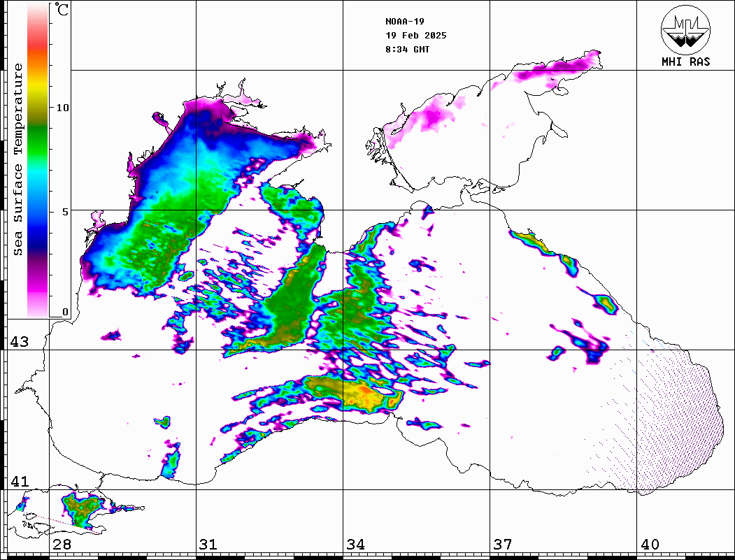Click the "10" tick on temperature scale
This screenshot has height=560, width=735.
(62, 108)
